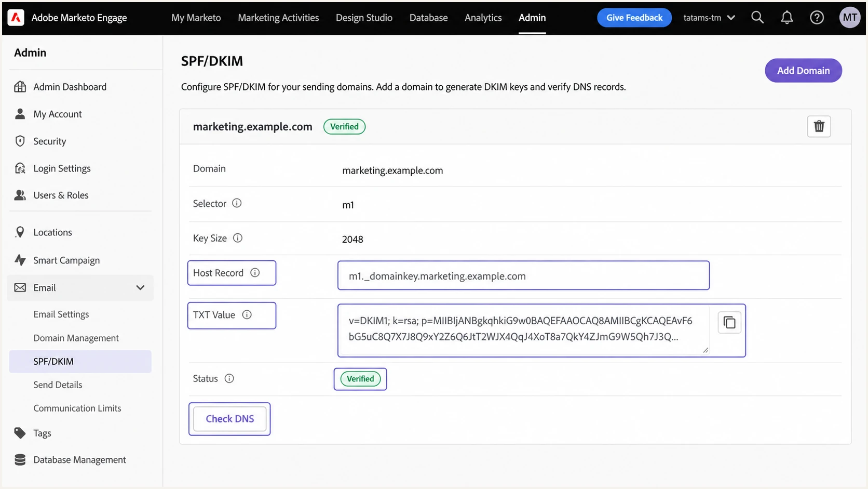
Task: Open the search magnifier icon
Action: click(x=757, y=18)
